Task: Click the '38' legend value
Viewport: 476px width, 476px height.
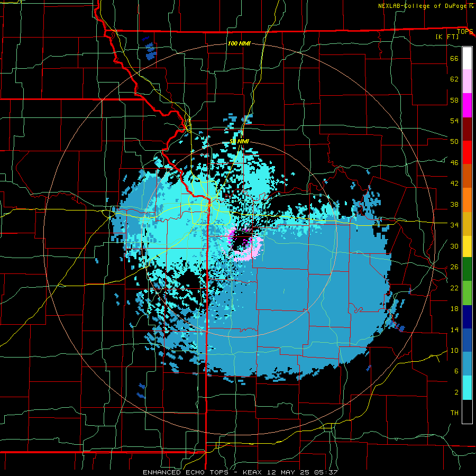Action: point(454,205)
